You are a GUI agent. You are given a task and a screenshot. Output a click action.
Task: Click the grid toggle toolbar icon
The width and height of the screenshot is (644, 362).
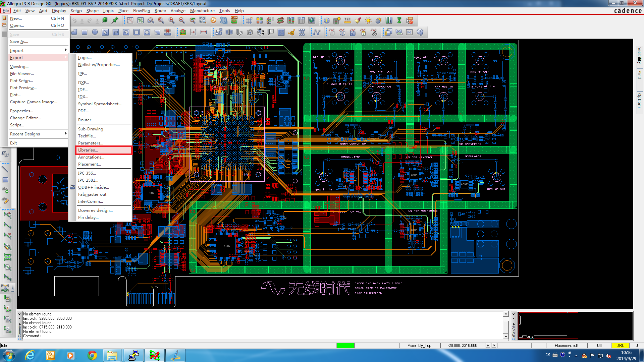(x=249, y=20)
